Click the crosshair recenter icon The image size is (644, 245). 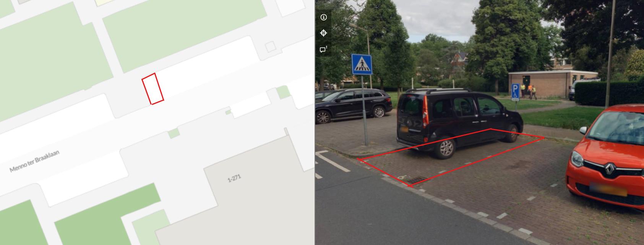pyautogui.click(x=323, y=33)
